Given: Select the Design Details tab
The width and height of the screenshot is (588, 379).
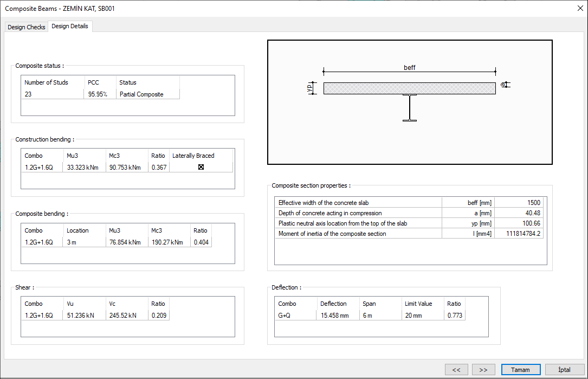Looking at the screenshot, I should (x=69, y=26).
